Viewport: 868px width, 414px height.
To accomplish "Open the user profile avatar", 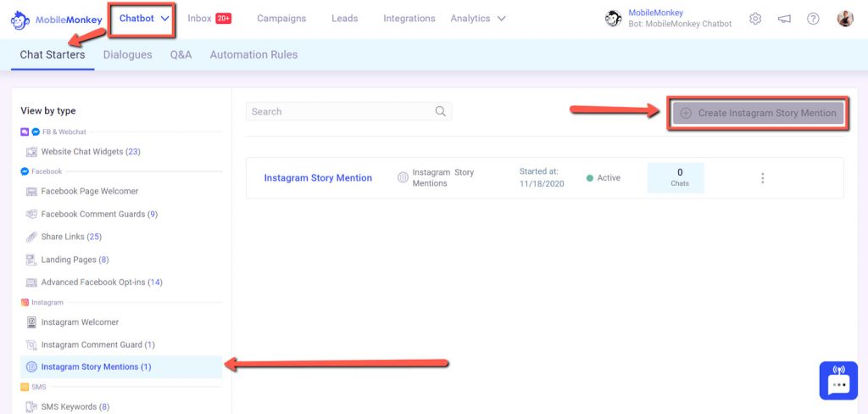I will [x=845, y=19].
